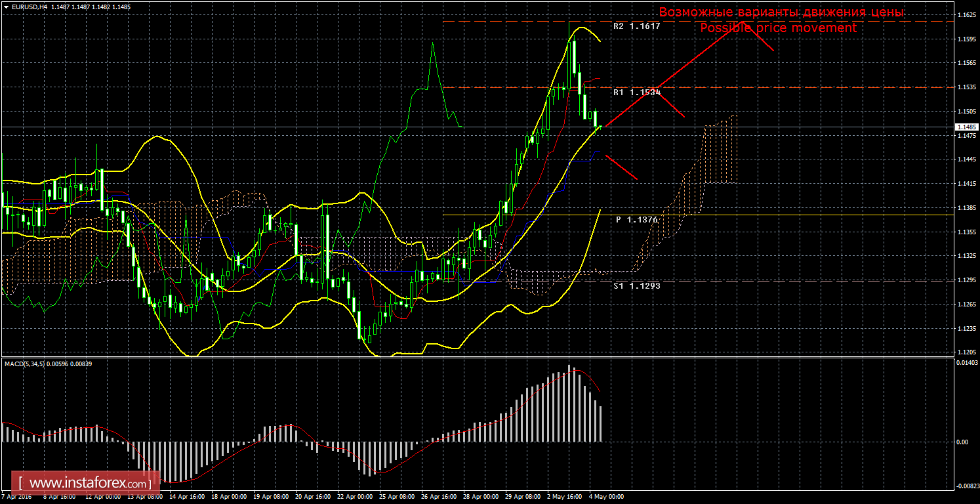980x504 pixels.
Task: Select the P 1.1376 pivot label
Action: click(636, 220)
